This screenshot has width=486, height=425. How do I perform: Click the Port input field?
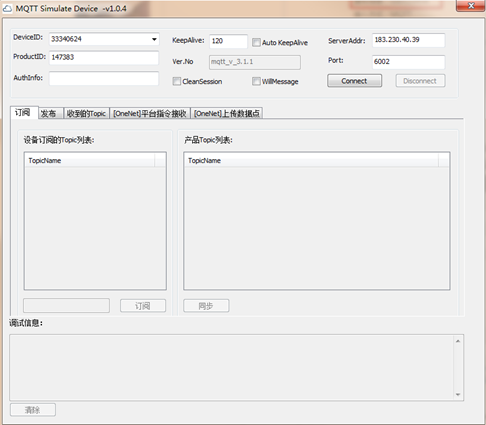pos(408,62)
